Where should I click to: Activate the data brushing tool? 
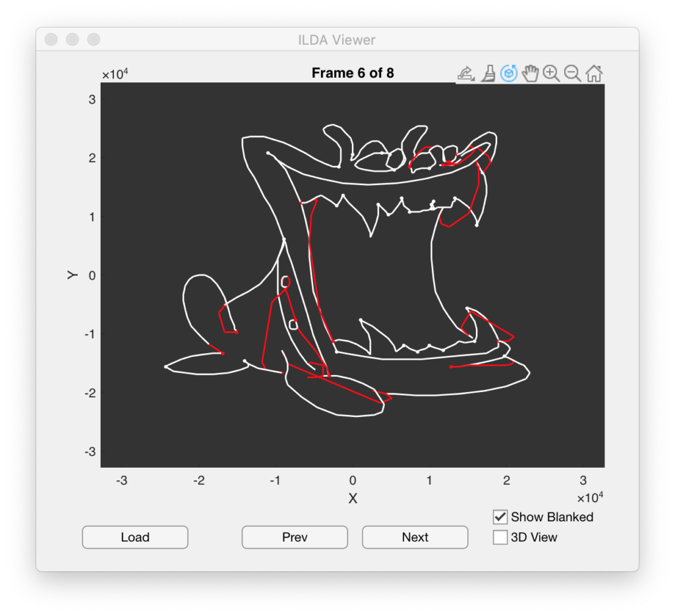[488, 73]
